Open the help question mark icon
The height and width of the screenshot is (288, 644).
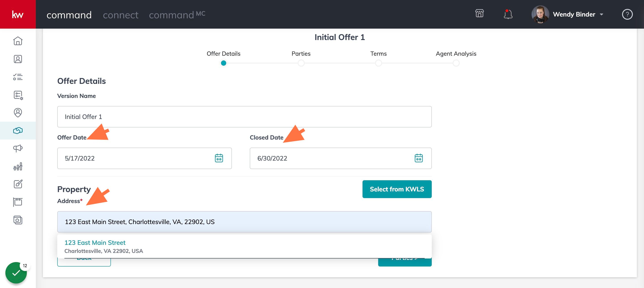click(627, 14)
